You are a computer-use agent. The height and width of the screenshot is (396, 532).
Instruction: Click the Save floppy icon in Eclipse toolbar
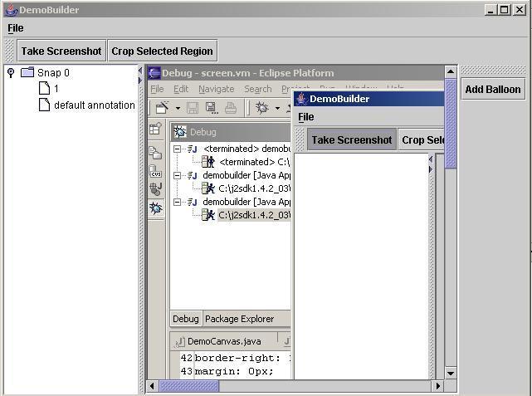pos(193,108)
